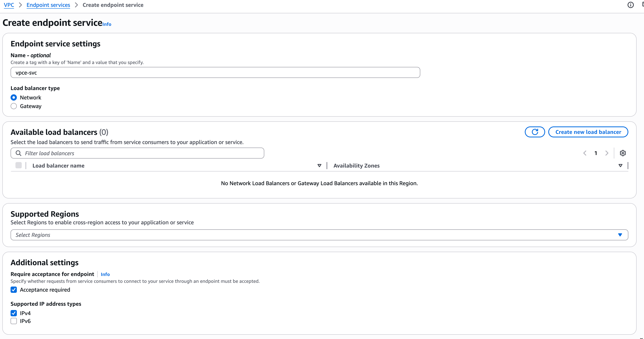
Task: Navigate to Endpoint services breadcrumb
Action: (x=48, y=5)
